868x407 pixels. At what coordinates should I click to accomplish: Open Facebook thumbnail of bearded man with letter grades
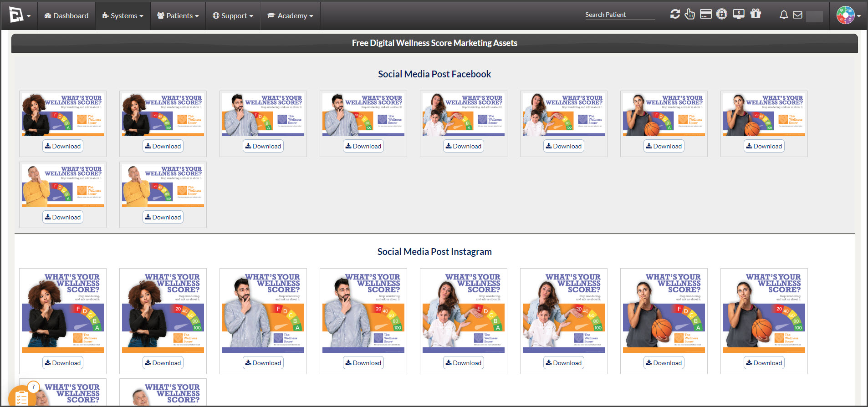click(x=263, y=115)
